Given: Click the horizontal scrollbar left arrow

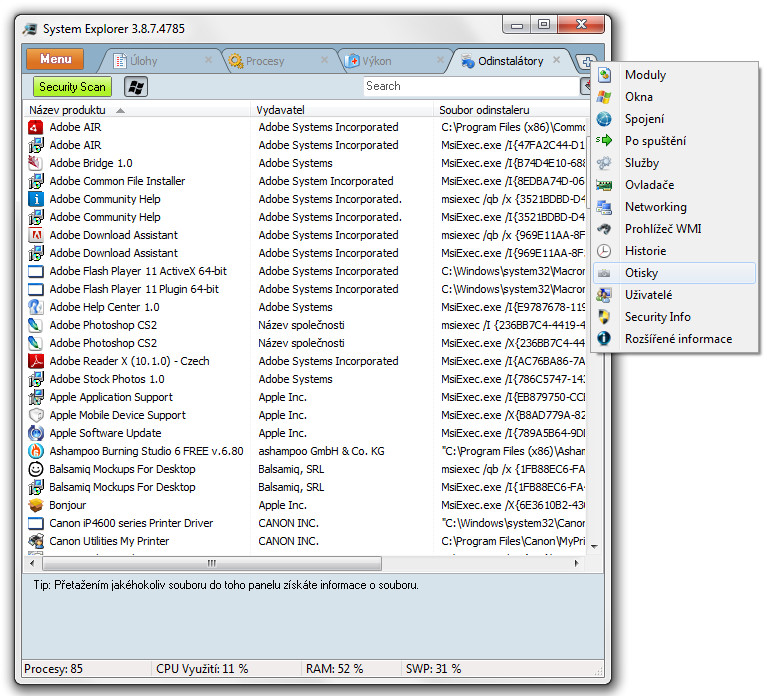Looking at the screenshot, I should coord(33,563).
